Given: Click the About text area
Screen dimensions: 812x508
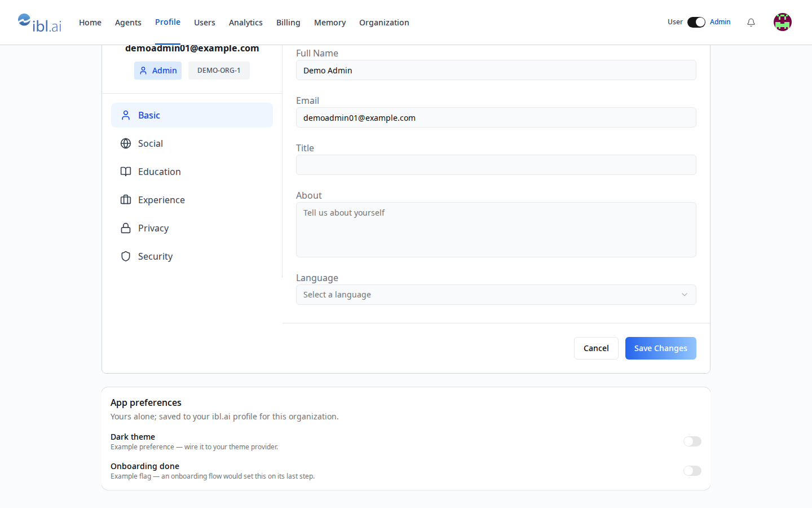Looking at the screenshot, I should coord(496,230).
